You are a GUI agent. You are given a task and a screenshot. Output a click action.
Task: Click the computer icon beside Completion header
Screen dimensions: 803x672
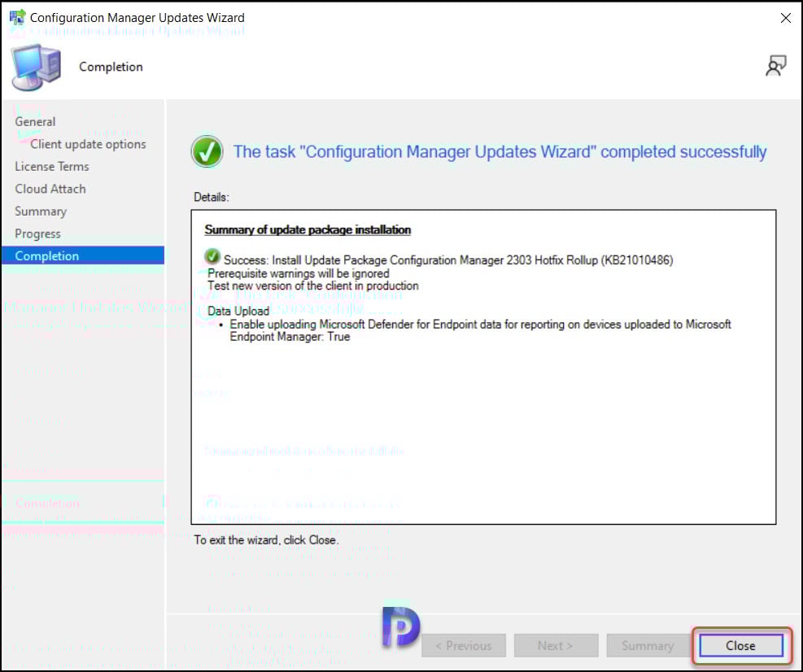36,67
